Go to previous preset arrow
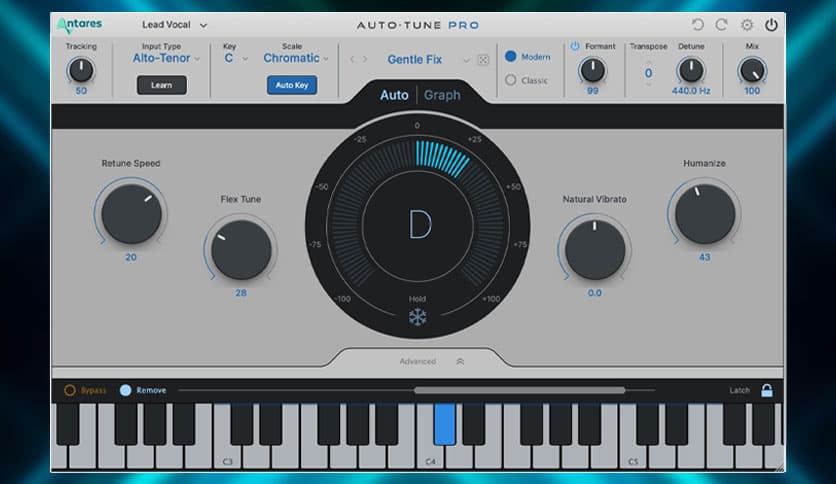The width and height of the screenshot is (836, 484). tap(352, 59)
